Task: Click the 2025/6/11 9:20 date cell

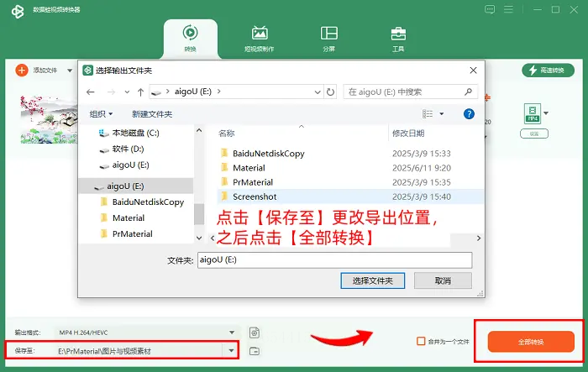Action: click(x=422, y=168)
